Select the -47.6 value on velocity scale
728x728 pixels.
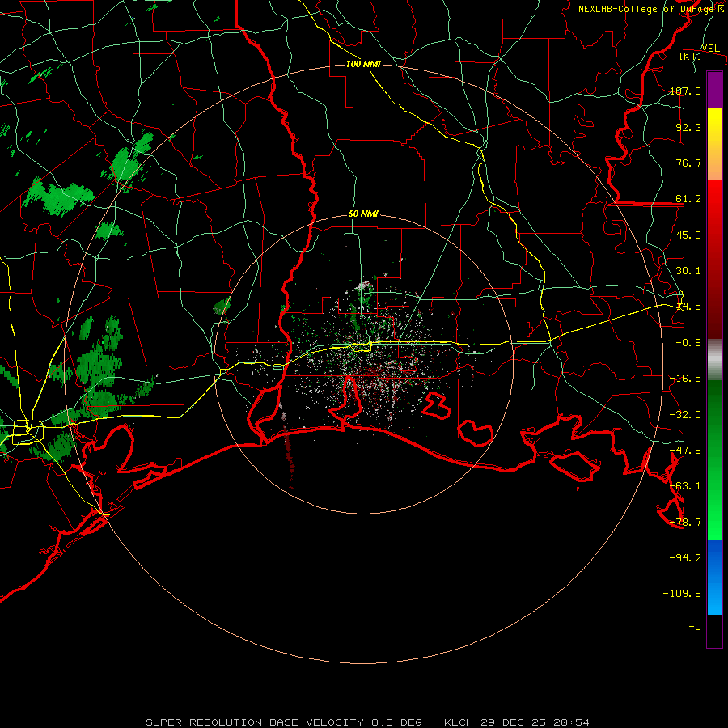tap(685, 451)
